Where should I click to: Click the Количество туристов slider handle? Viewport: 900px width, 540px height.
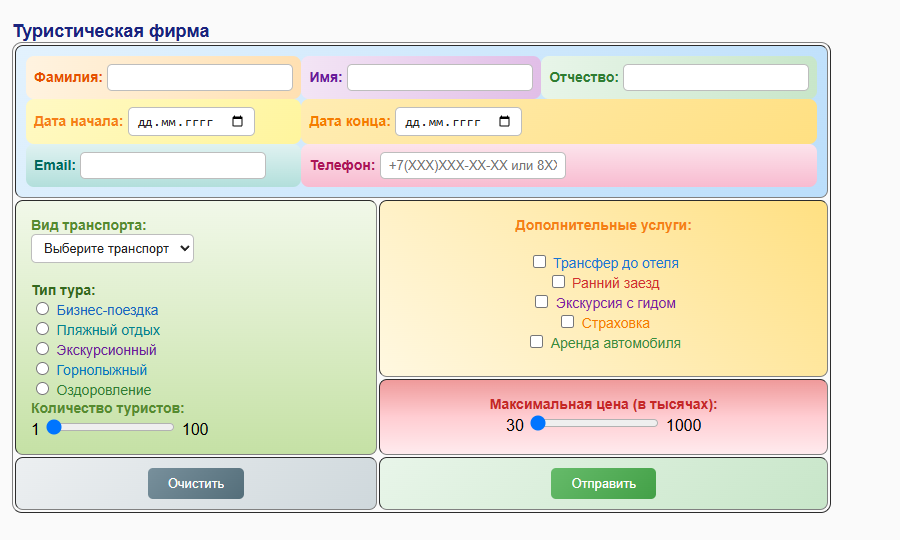pos(55,427)
